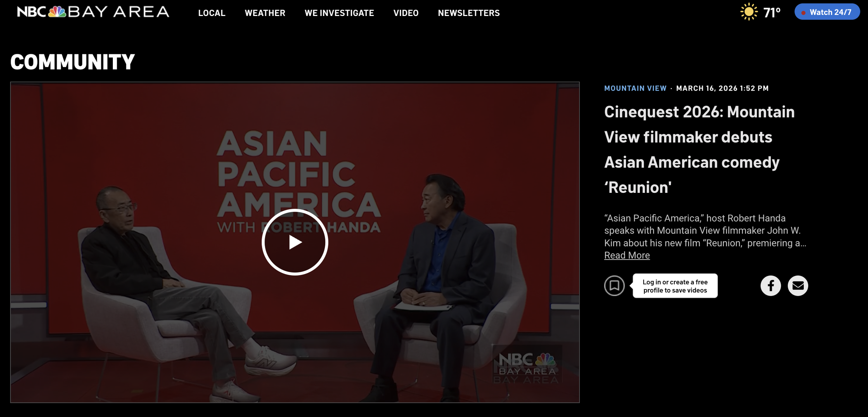Share the video by email
Image resolution: width=868 pixels, height=417 pixels.
click(x=798, y=286)
